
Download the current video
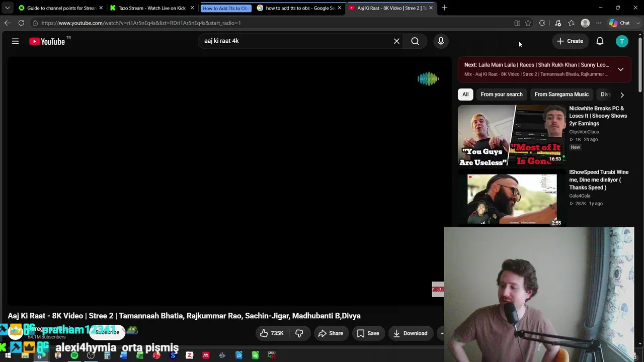tap(411, 333)
